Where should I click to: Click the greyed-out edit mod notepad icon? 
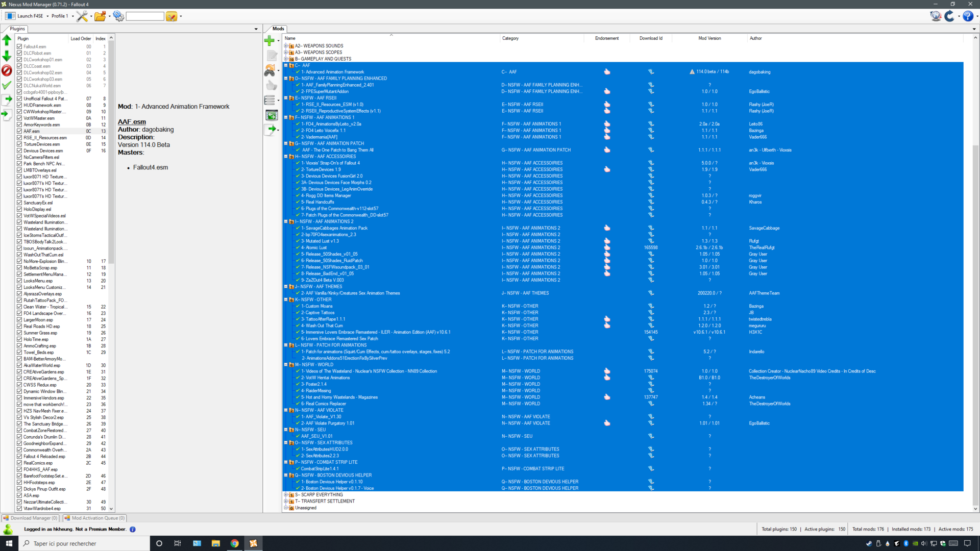(272, 55)
